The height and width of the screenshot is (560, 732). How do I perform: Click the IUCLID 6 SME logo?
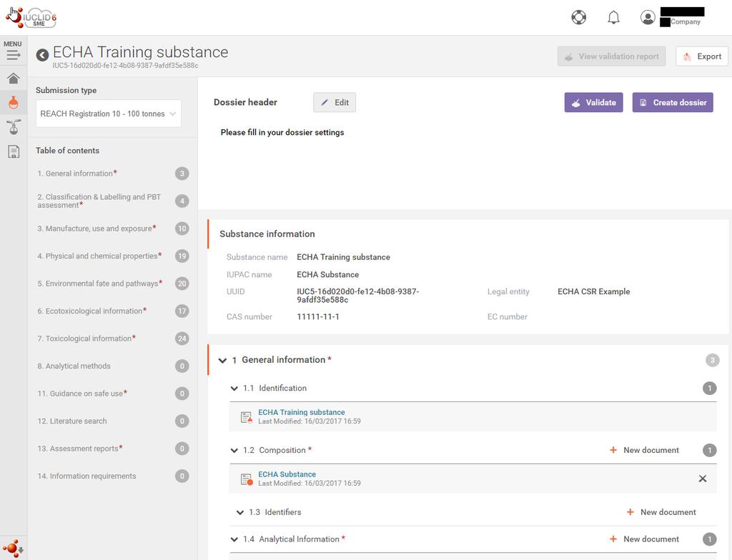(x=31, y=17)
